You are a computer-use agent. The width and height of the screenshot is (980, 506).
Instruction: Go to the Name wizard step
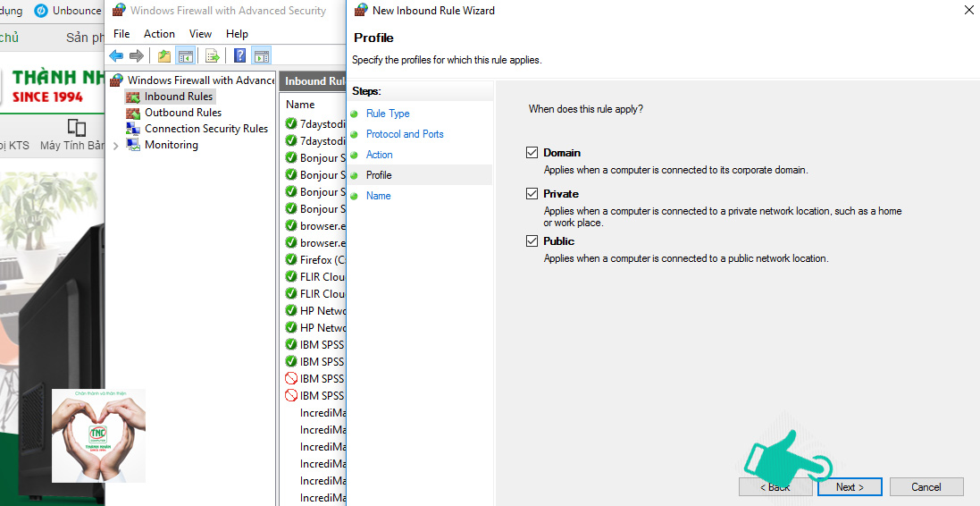pos(378,196)
